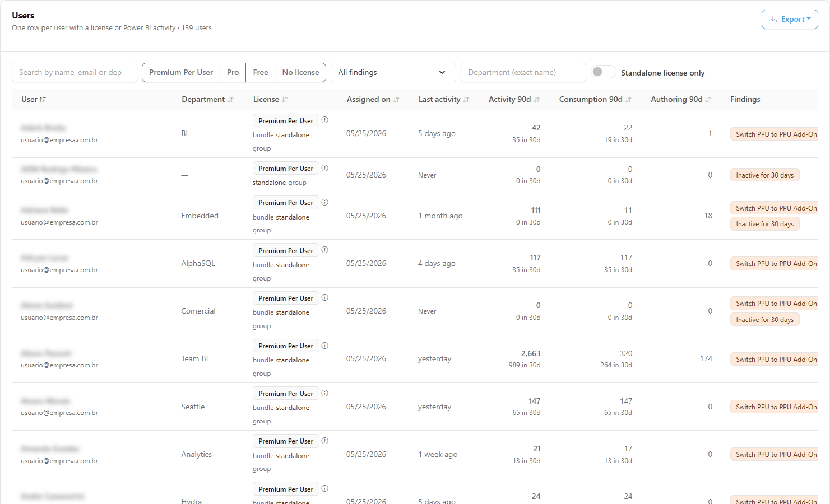
Task: Click the 320 consumption value
Action: point(625,353)
